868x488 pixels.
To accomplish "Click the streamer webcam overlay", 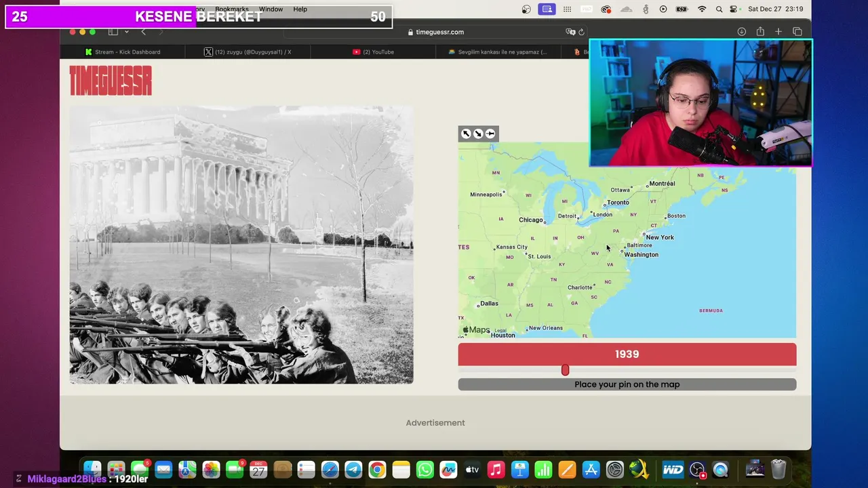I will [701, 102].
